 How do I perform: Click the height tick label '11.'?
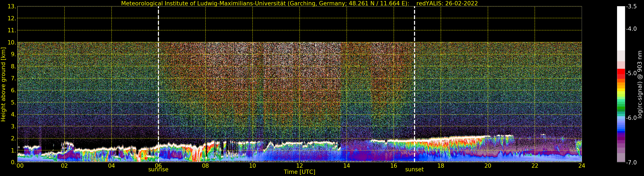click(x=12, y=31)
